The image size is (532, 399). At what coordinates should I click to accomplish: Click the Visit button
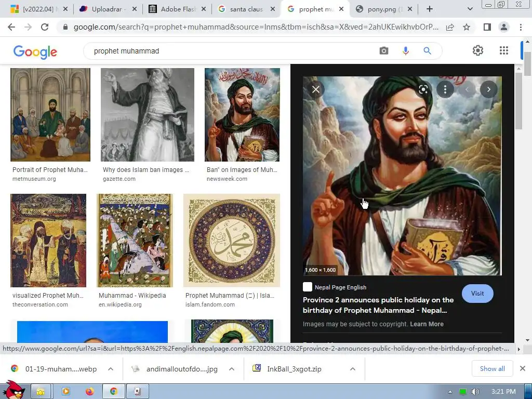click(477, 294)
